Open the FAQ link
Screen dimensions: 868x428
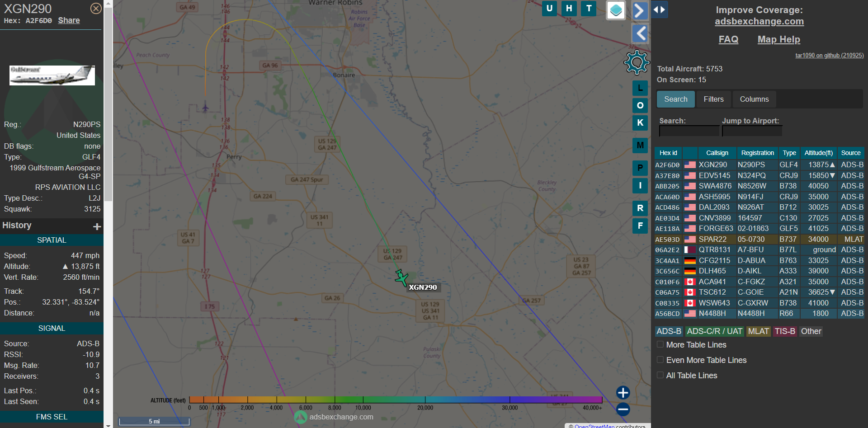click(728, 39)
